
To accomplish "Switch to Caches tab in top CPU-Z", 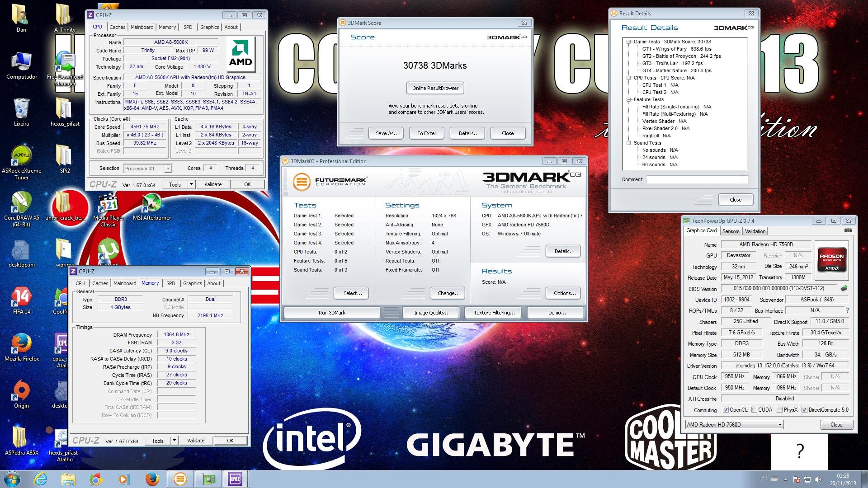I will (x=118, y=27).
